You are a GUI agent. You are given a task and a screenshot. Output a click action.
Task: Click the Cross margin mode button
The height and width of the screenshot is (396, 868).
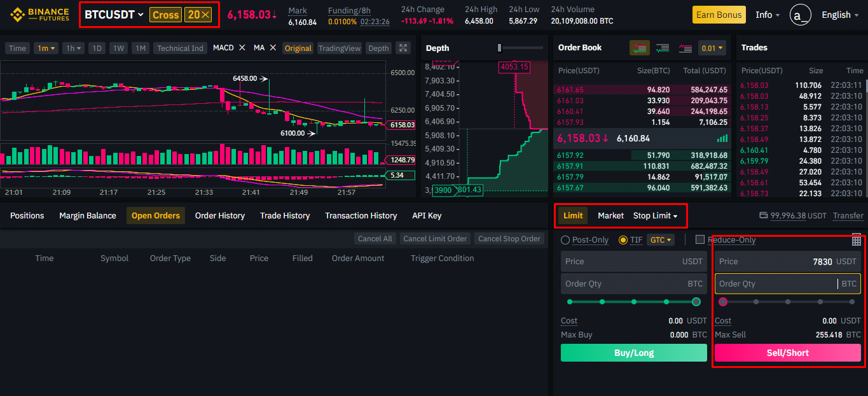tap(166, 15)
